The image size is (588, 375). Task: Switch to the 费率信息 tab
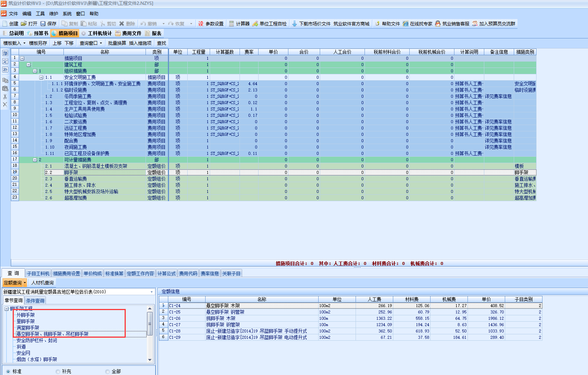pos(210,274)
